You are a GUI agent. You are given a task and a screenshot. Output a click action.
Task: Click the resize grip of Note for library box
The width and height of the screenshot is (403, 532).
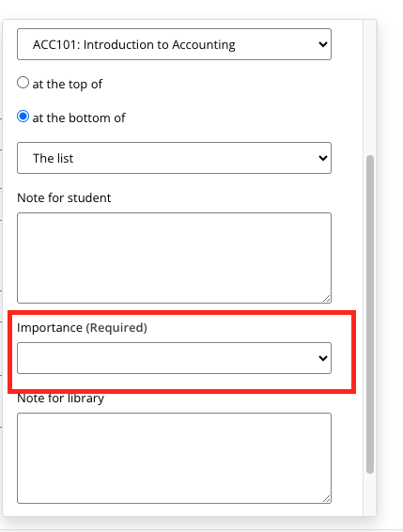[x=326, y=499]
